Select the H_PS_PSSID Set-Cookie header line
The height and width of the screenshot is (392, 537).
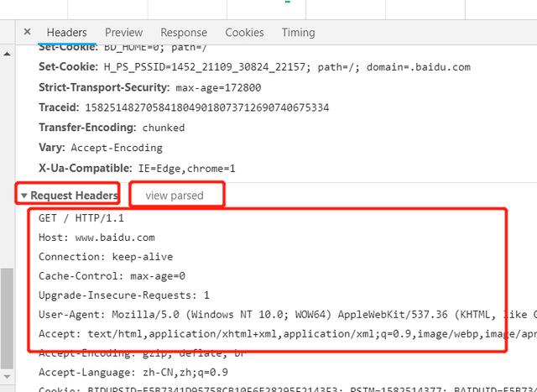tap(254, 67)
